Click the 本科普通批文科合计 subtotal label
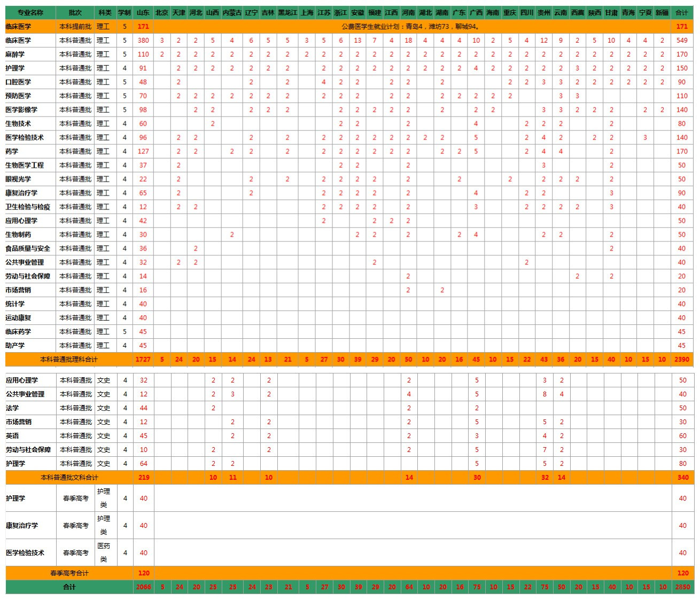This screenshot has width=700, height=600. (69, 478)
